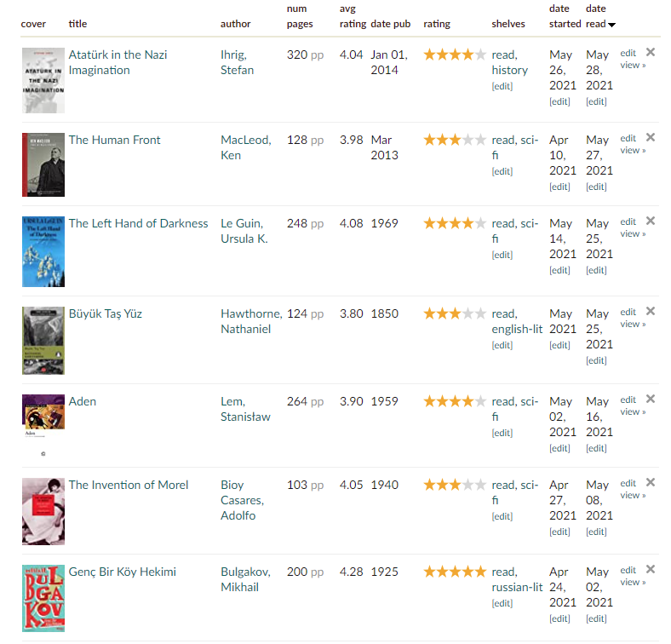This screenshot has height=644, width=671.
Task: Click view link for Aden
Action: pyautogui.click(x=632, y=411)
